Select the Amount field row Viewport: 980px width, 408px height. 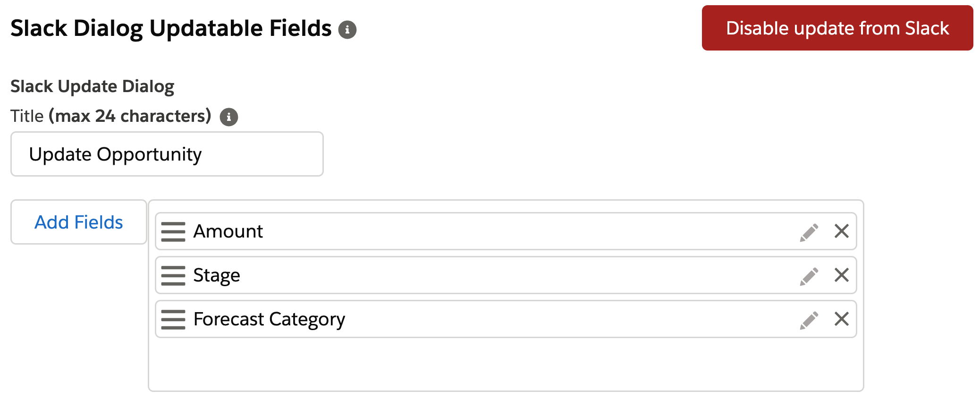coord(472,231)
